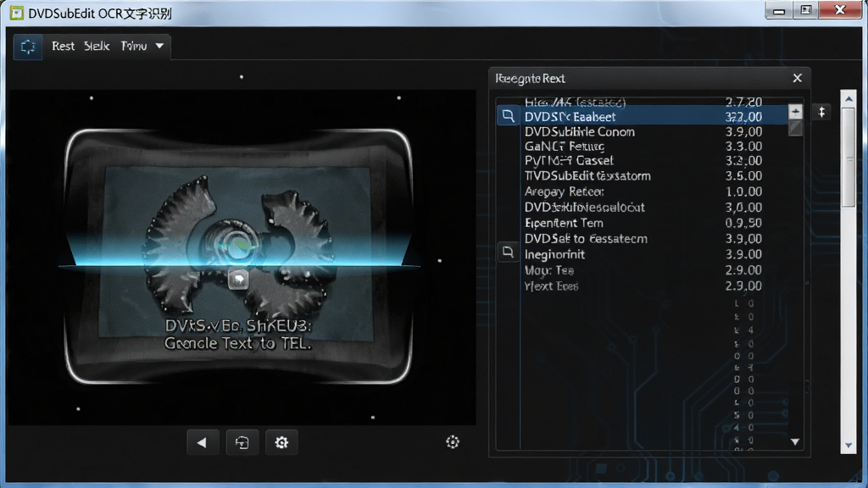This screenshot has height=488, width=868.
Task: Select the Ytext Eoes row
Action: tap(643, 286)
